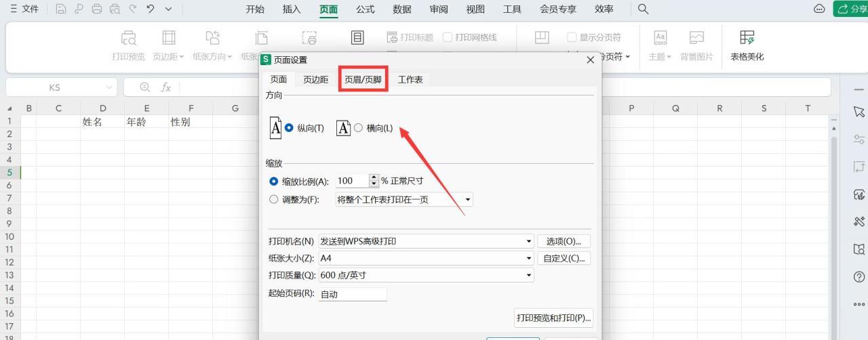The image size is (868, 340).
Task: Click the sliders settings icon in right sidebar
Action: 859,139
